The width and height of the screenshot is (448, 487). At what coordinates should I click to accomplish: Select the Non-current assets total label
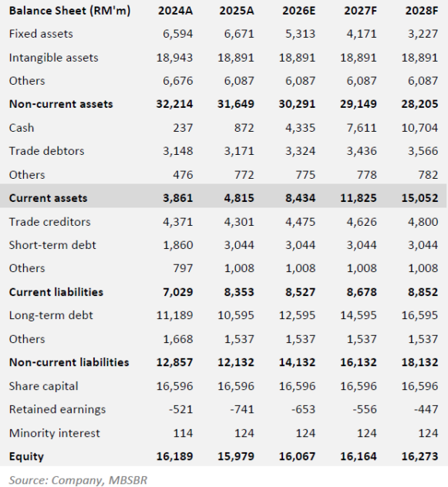pos(61,104)
